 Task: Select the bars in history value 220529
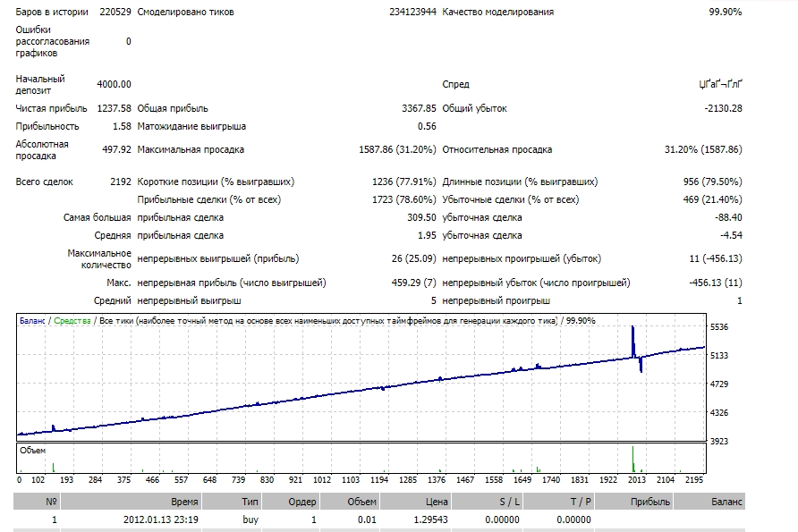pos(115,12)
